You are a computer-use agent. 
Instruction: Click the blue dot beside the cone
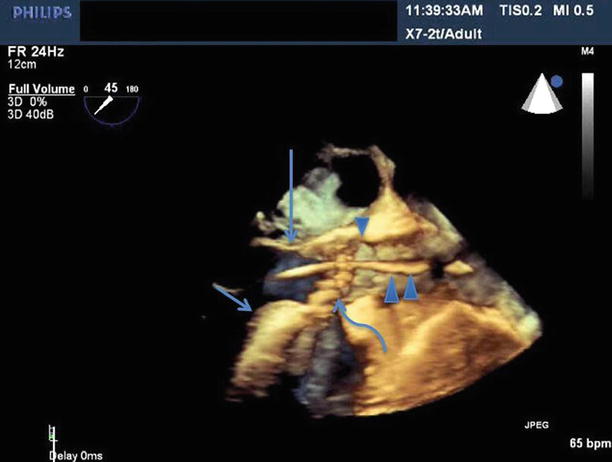point(556,81)
